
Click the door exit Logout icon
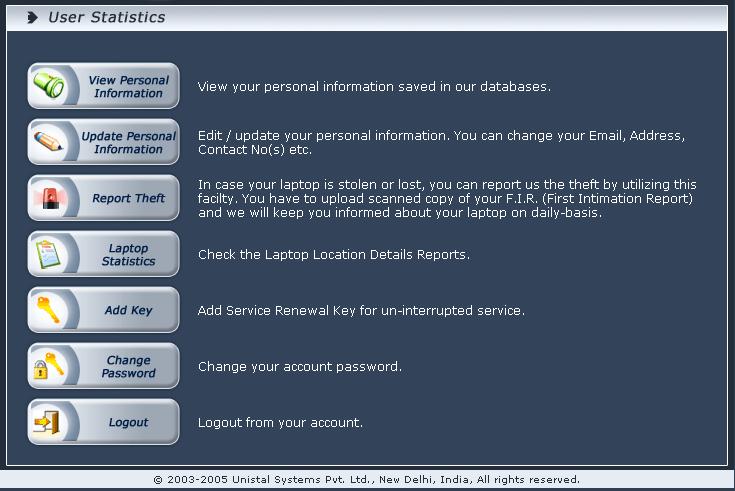click(x=49, y=422)
